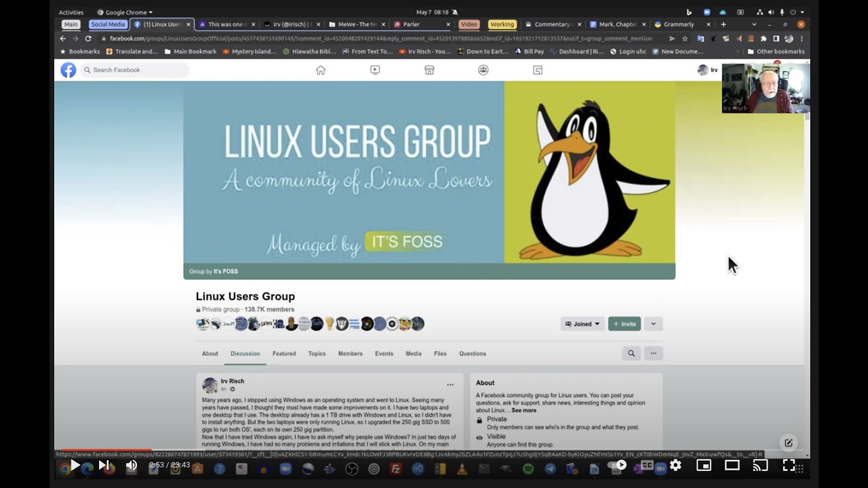Expand the Video tab group
This screenshot has width=868, height=488.
pyautogui.click(x=469, y=24)
